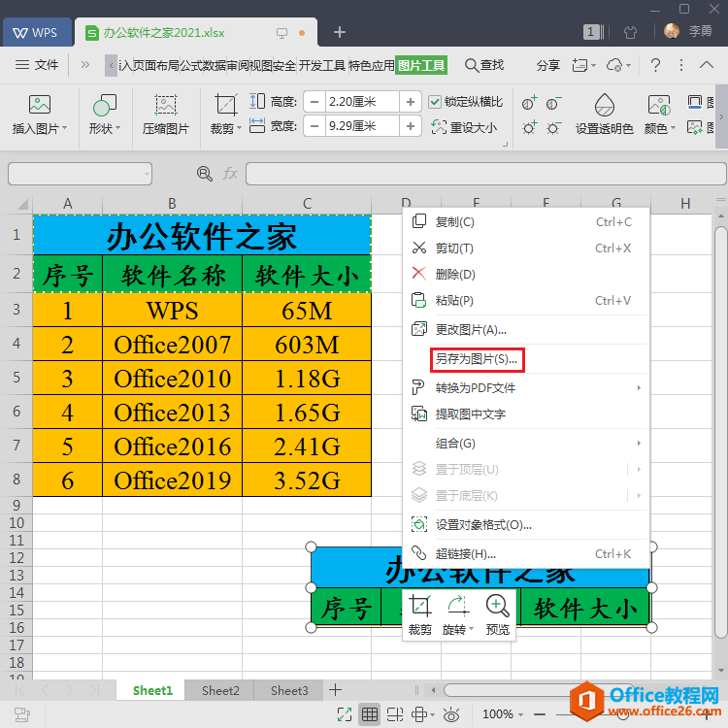Click zoom magnifier icon beside fx

204,174
